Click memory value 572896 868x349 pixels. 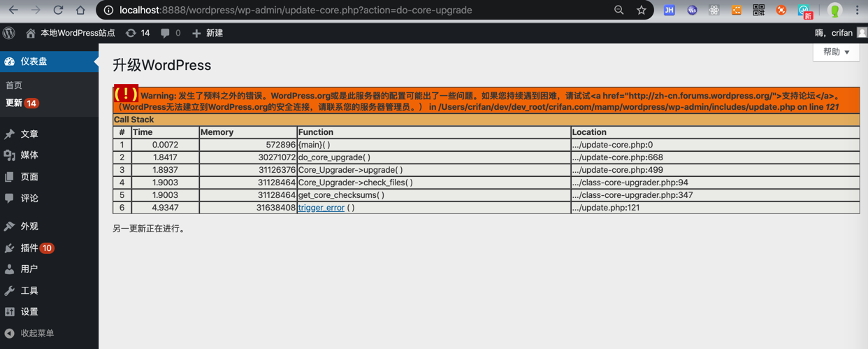point(280,145)
